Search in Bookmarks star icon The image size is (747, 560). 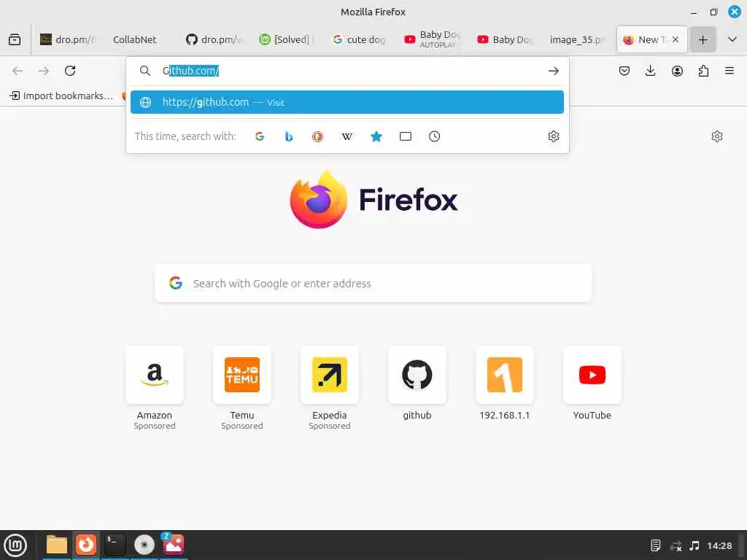[376, 136]
